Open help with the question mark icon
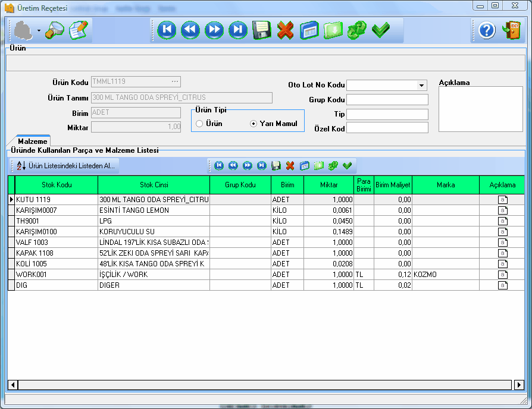 [x=487, y=30]
